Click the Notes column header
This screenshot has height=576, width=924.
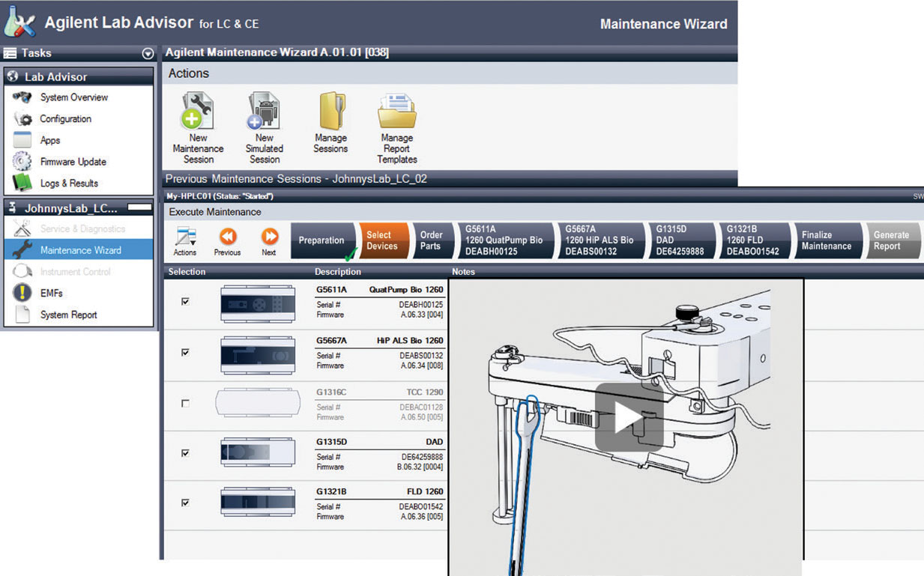464,272
